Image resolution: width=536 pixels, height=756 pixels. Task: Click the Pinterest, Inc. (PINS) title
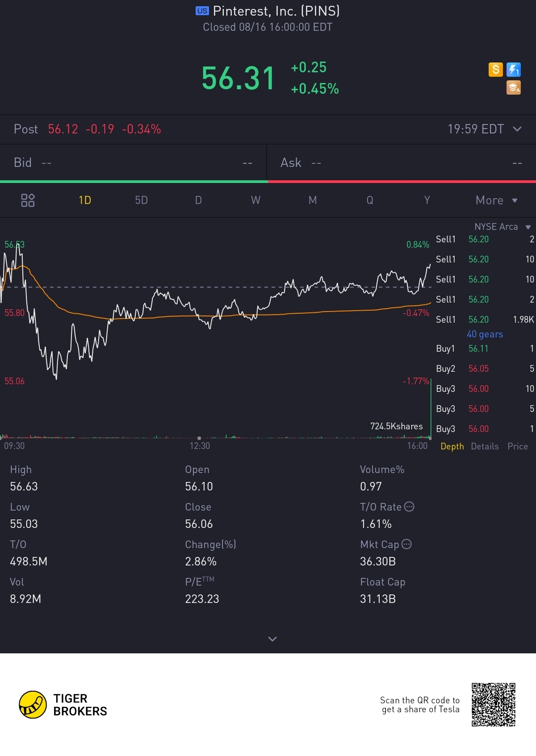pos(276,11)
